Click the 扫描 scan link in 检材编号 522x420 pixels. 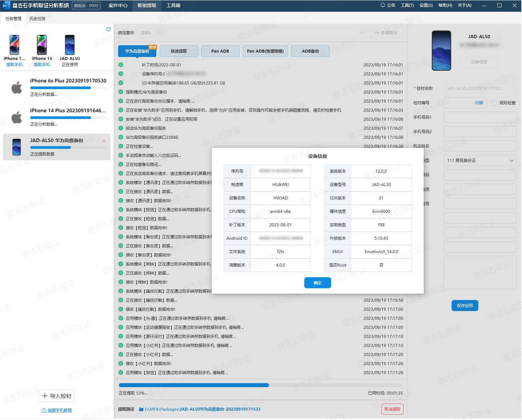[479, 103]
